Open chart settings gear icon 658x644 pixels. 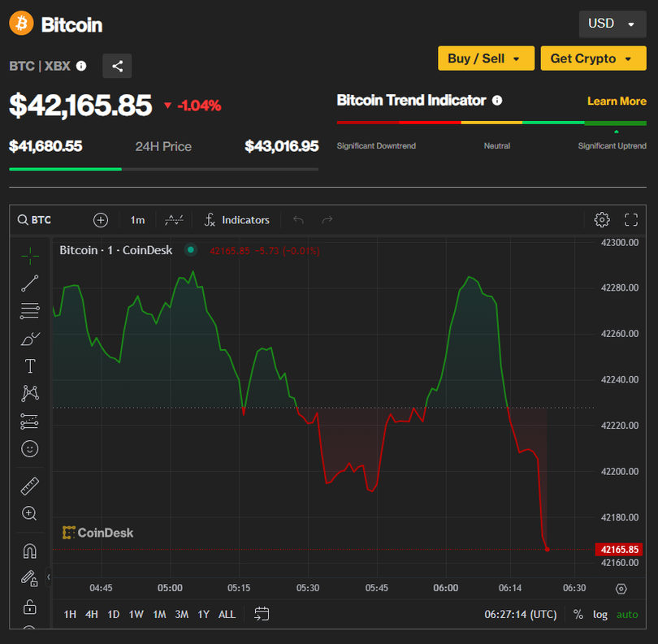click(602, 220)
